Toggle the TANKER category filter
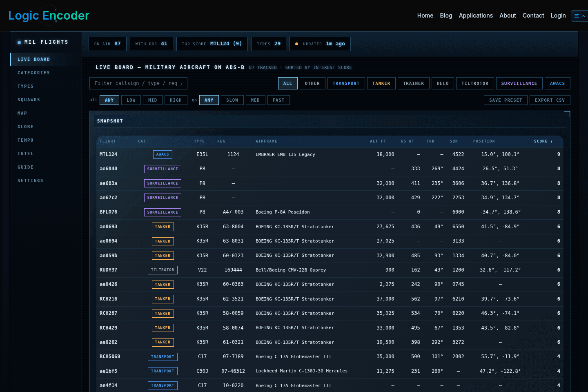Image resolution: width=588 pixels, height=392 pixels. click(381, 83)
